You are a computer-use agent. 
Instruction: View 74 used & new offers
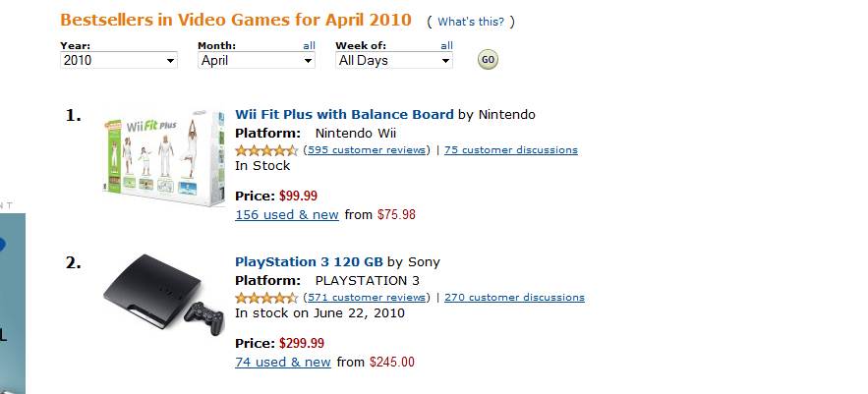[x=283, y=363]
